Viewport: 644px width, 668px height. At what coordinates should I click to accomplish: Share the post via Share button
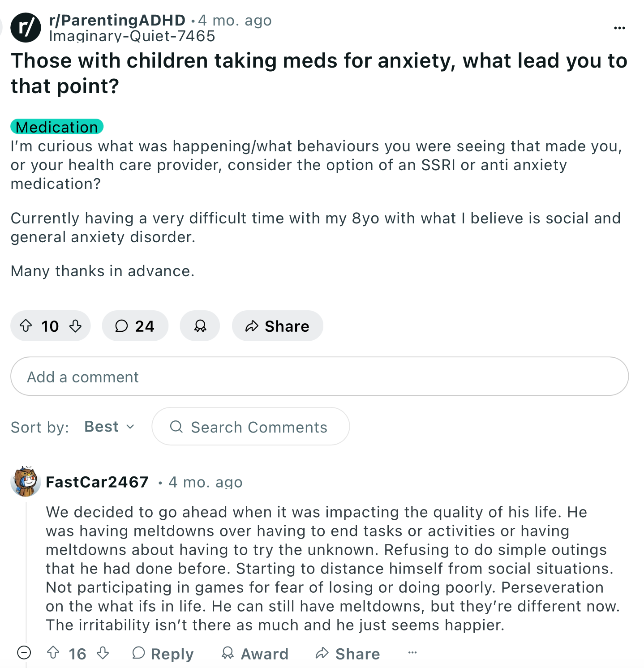pos(277,325)
